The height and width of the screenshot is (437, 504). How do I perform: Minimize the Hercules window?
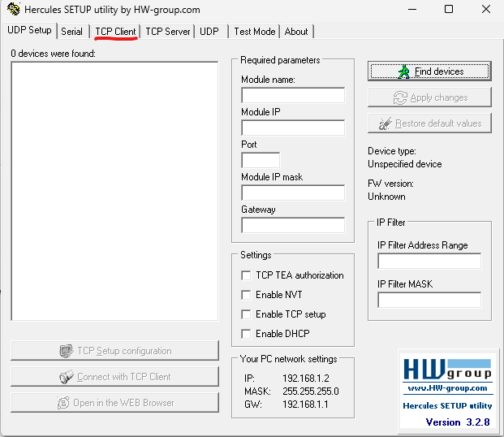click(x=412, y=9)
